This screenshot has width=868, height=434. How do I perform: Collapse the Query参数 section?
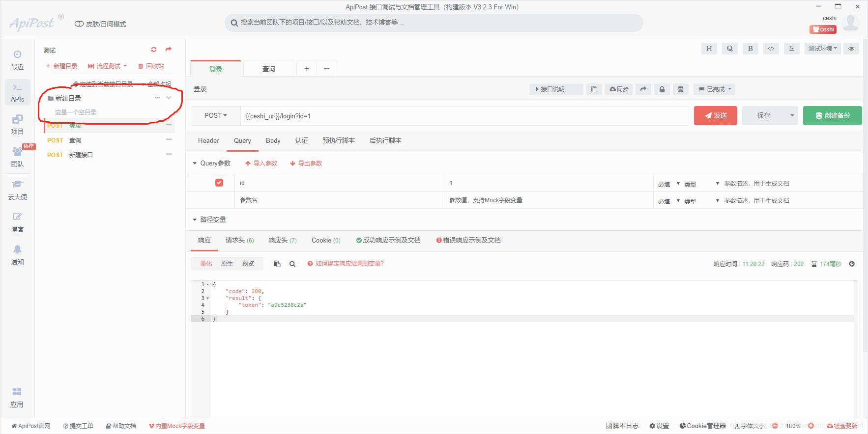pos(195,163)
